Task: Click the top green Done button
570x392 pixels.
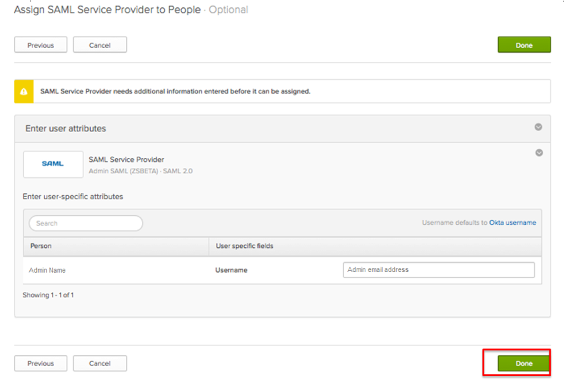Action: click(x=524, y=45)
